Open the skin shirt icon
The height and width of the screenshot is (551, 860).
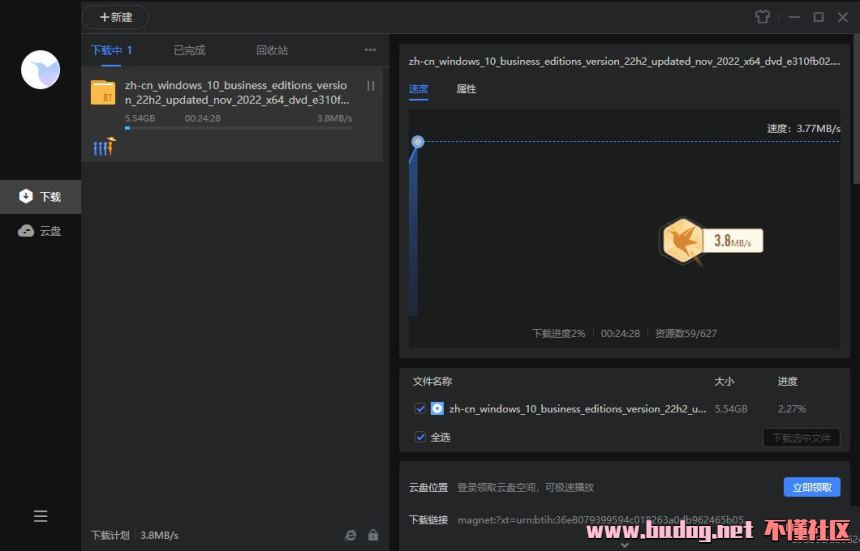(762, 17)
